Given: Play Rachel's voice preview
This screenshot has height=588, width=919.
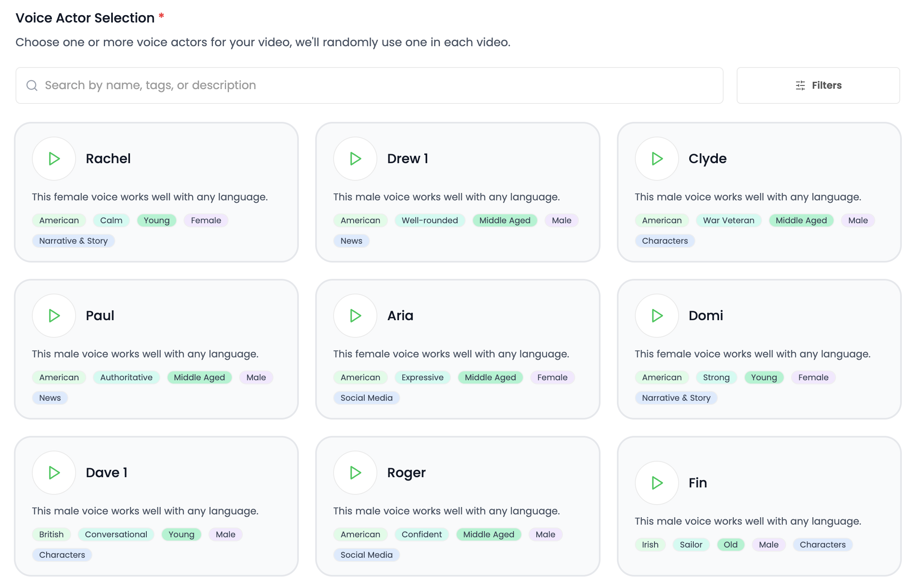Looking at the screenshot, I should [54, 159].
